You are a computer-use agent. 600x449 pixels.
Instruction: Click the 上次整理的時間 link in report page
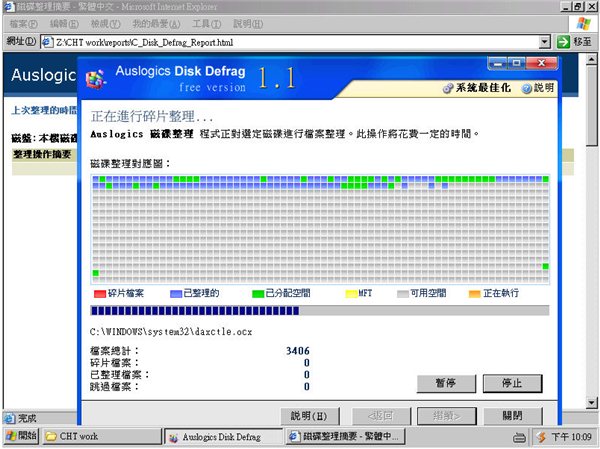[x=44, y=111]
